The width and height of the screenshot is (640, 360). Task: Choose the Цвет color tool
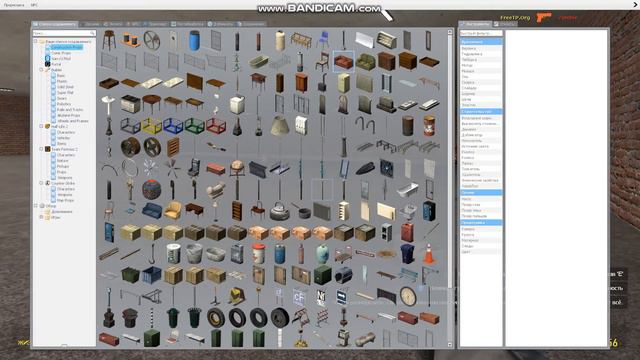pyautogui.click(x=481, y=252)
